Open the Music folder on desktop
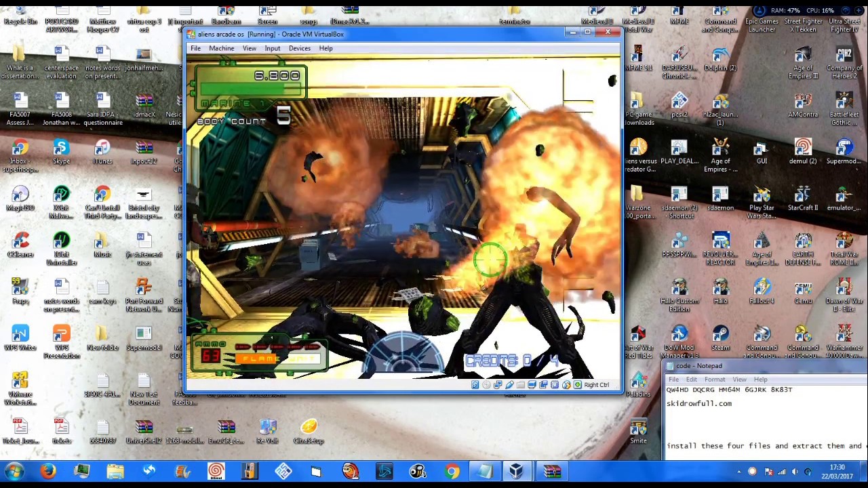The height and width of the screenshot is (488, 868). 102,245
